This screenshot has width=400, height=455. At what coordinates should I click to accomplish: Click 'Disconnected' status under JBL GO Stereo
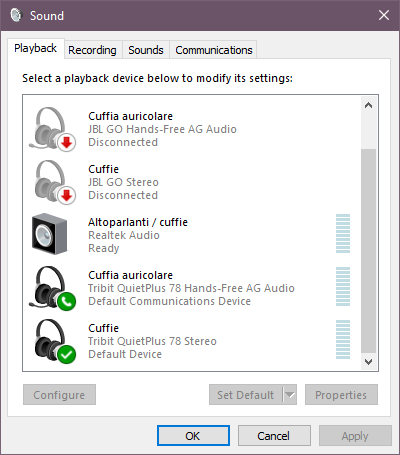tap(123, 195)
